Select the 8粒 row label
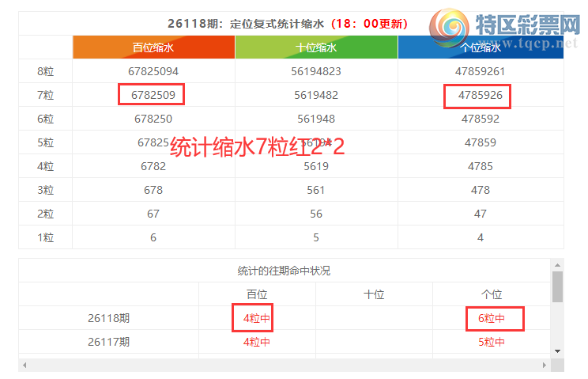 45,71
